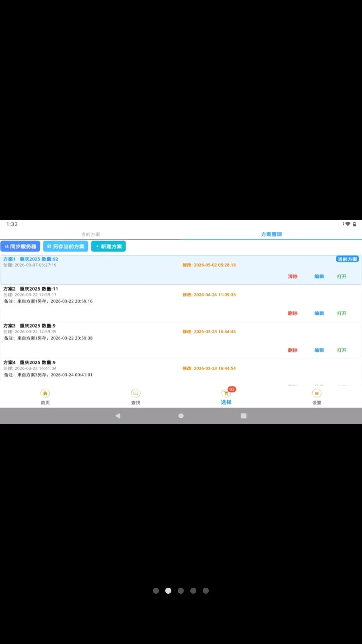
Task: Click the 另存当前方案 button
Action: [x=66, y=246]
